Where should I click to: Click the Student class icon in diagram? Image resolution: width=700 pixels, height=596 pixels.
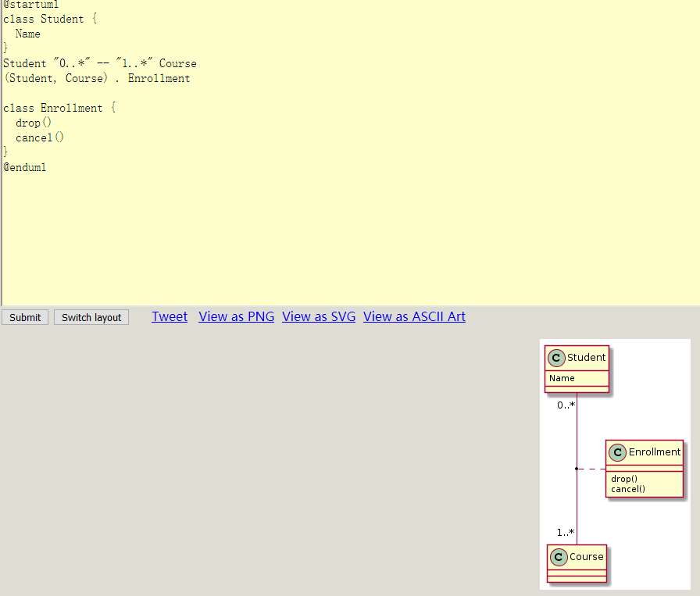click(x=556, y=358)
